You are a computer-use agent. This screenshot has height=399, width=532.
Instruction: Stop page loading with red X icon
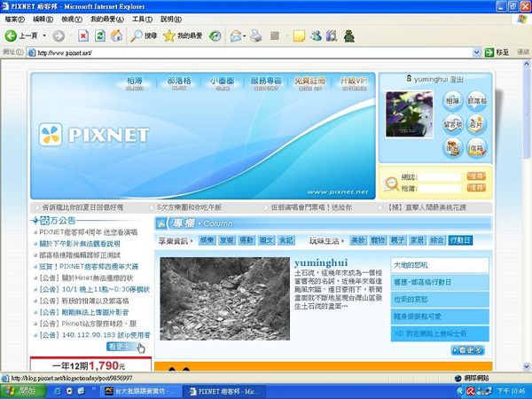point(83,35)
